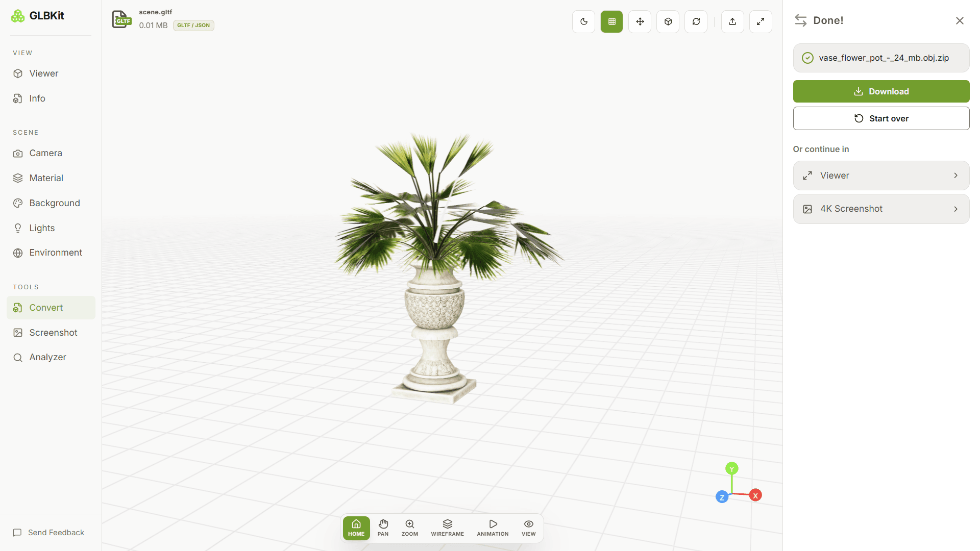The width and height of the screenshot is (980, 551).
Task: Click the vase_flower_pot obj.zip file name
Action: tap(884, 58)
